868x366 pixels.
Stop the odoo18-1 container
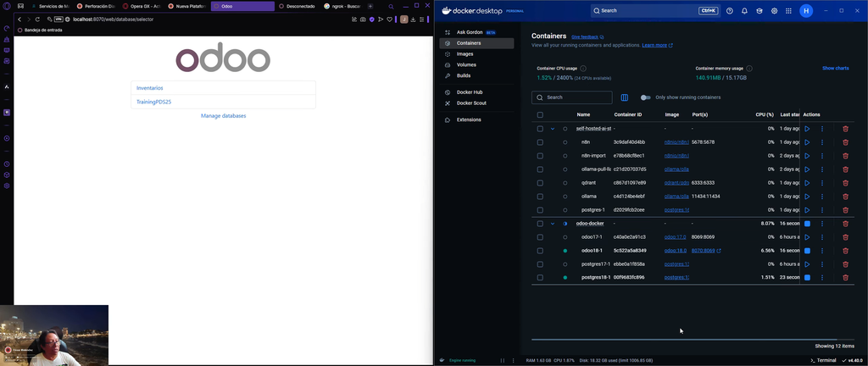(x=807, y=251)
